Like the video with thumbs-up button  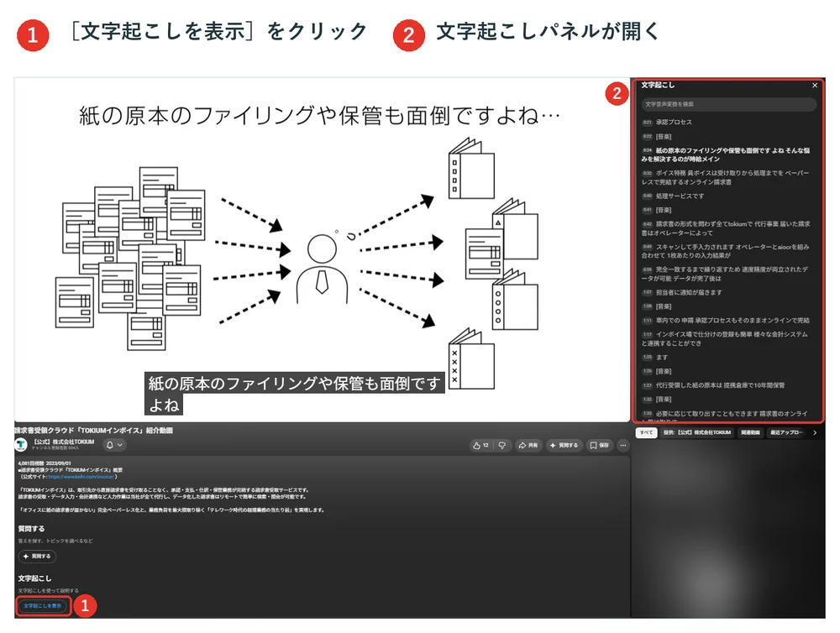coord(480,446)
